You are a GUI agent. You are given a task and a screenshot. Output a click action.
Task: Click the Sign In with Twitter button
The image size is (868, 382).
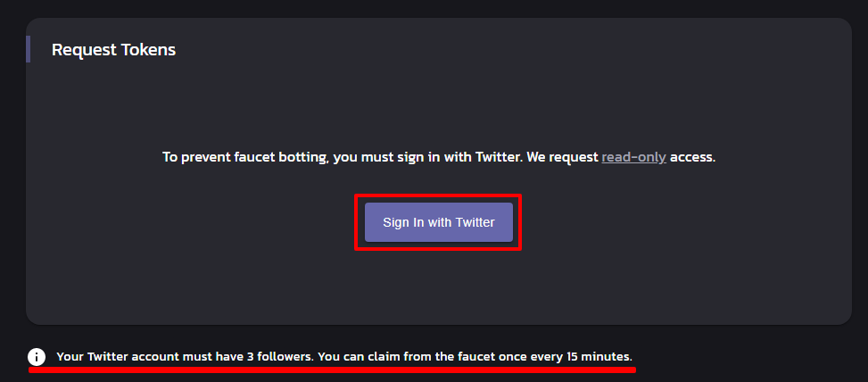pos(438,222)
